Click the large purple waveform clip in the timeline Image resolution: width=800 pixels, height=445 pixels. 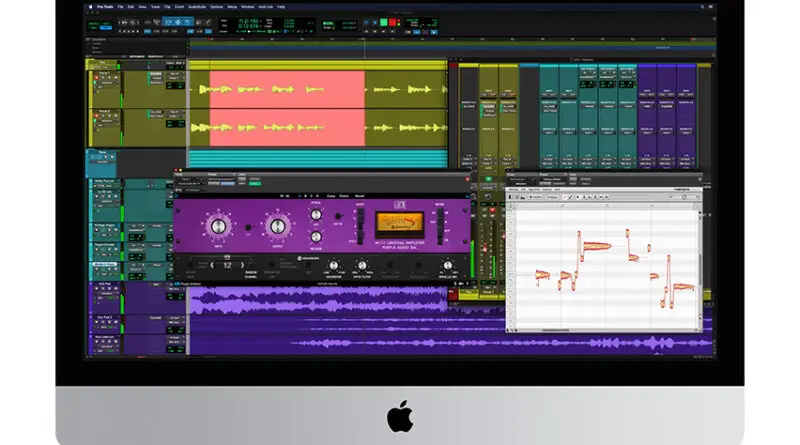[x=318, y=300]
